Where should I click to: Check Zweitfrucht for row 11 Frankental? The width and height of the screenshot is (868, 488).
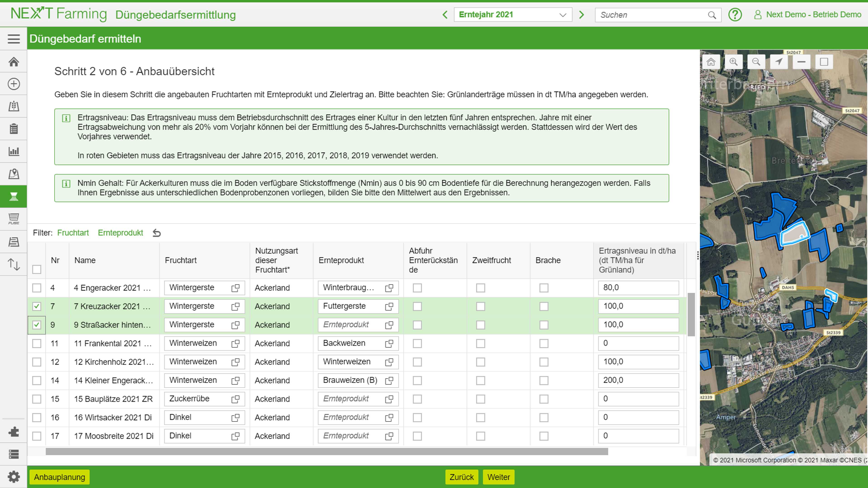point(481,343)
